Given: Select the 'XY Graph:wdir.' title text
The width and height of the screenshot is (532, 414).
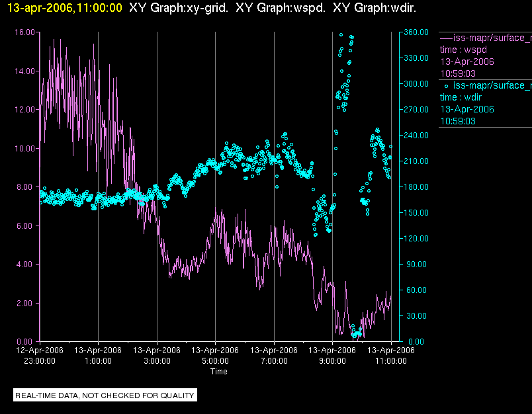Looking at the screenshot, I should 375,8.
